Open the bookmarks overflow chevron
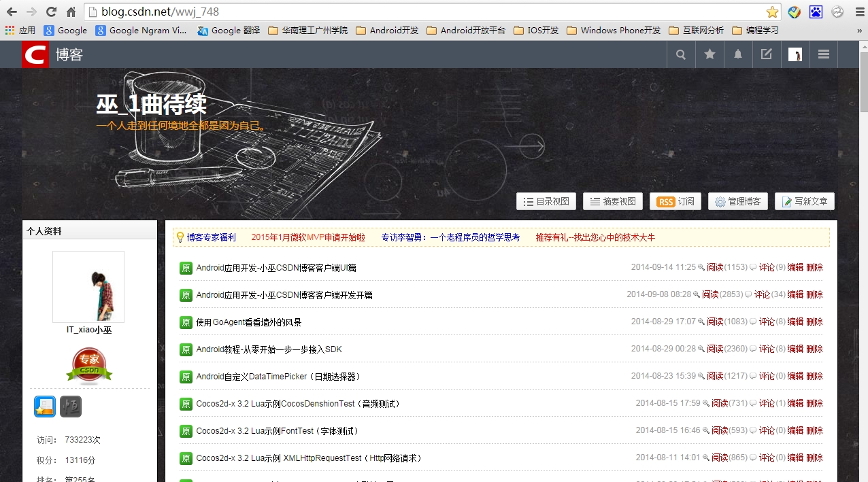The width and height of the screenshot is (868, 482). coord(859,31)
